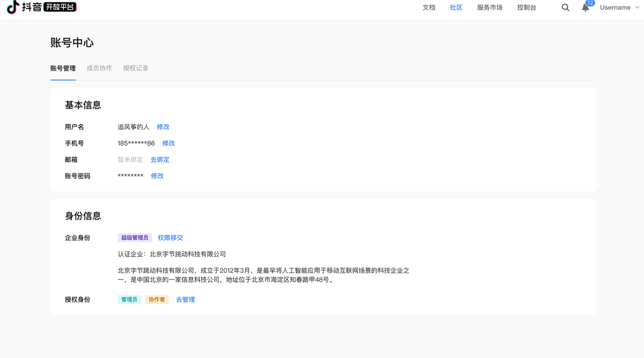Click the company description paragraph
The height and width of the screenshot is (358, 644).
[264, 275]
